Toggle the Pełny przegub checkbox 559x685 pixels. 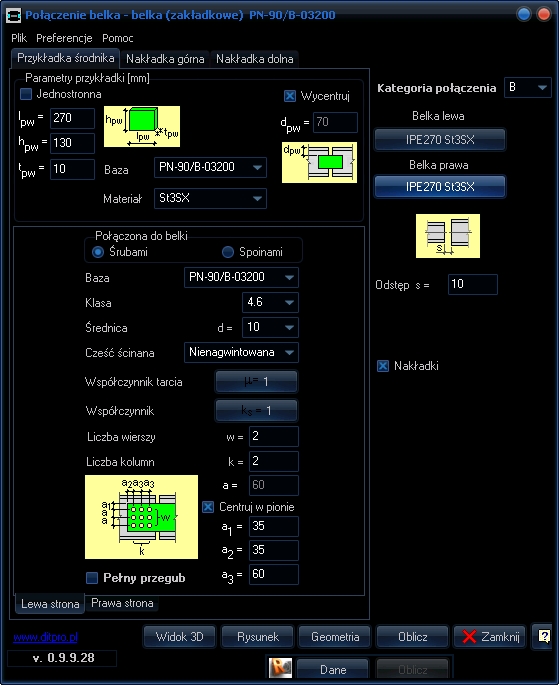tap(92, 578)
